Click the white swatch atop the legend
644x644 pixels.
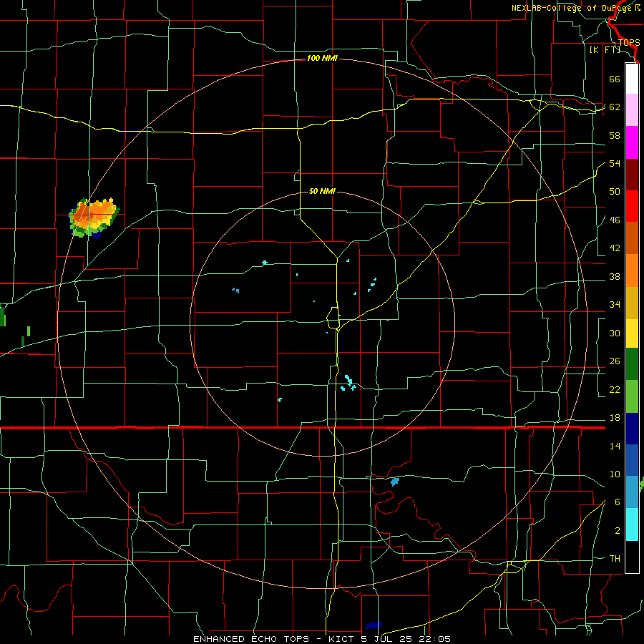(x=632, y=79)
